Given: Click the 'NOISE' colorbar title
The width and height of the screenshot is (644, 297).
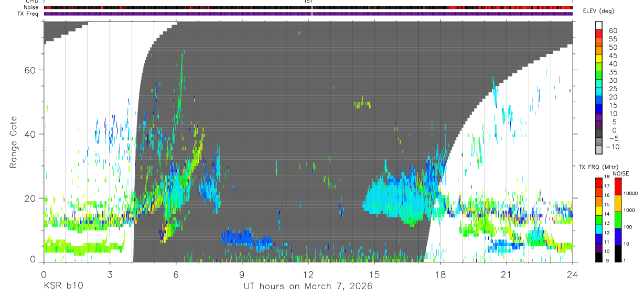Looking at the screenshot, I should click(620, 173).
